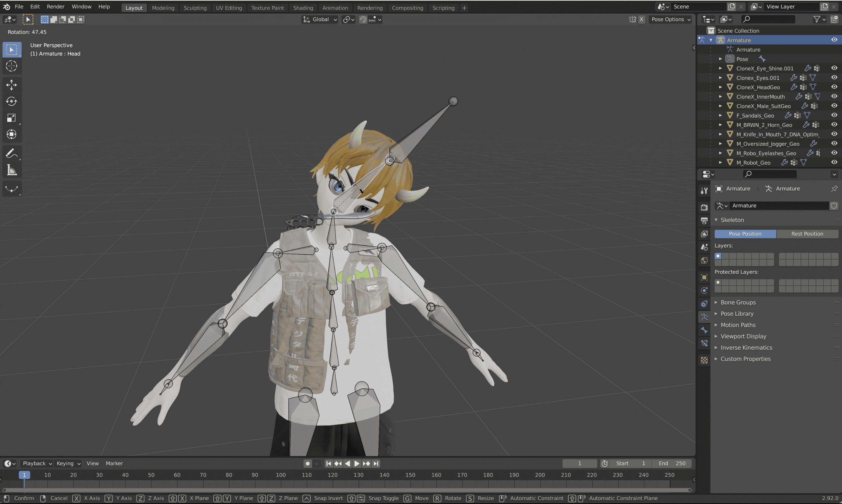Screen dimensions: 842x504
Task: Click the current frame number field
Action: (580, 463)
